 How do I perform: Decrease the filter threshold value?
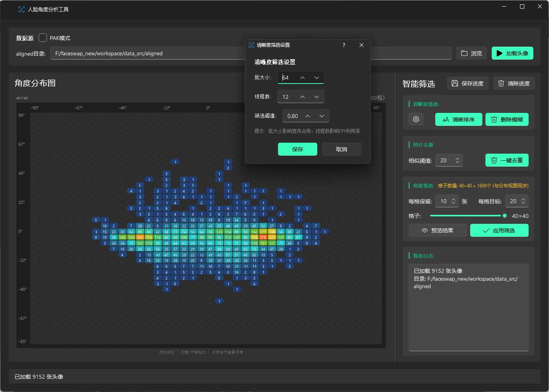(322, 116)
